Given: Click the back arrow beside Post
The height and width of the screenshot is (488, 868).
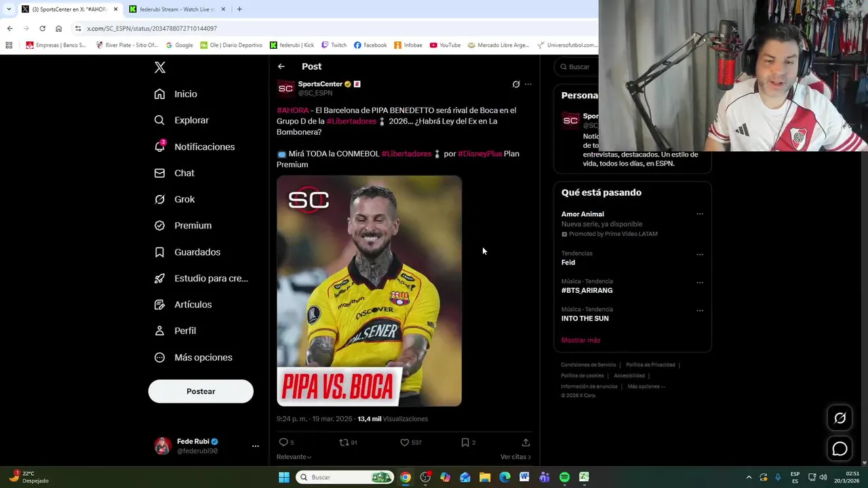Looking at the screenshot, I should coord(281,66).
